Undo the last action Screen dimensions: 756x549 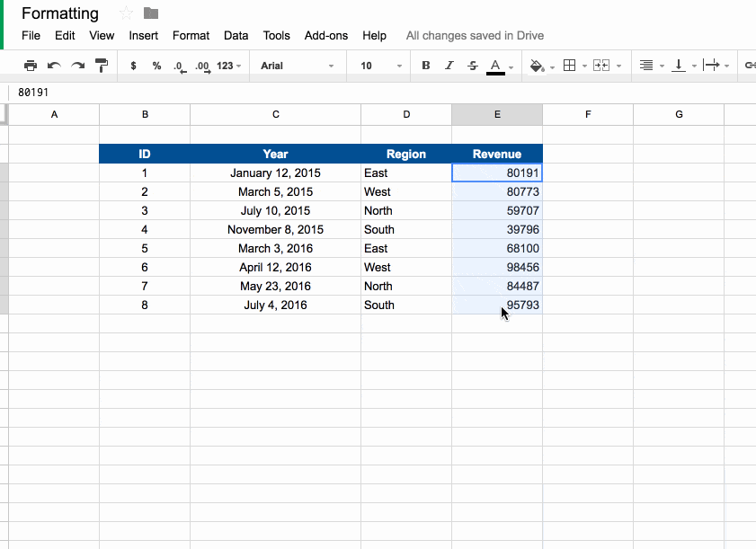click(54, 66)
